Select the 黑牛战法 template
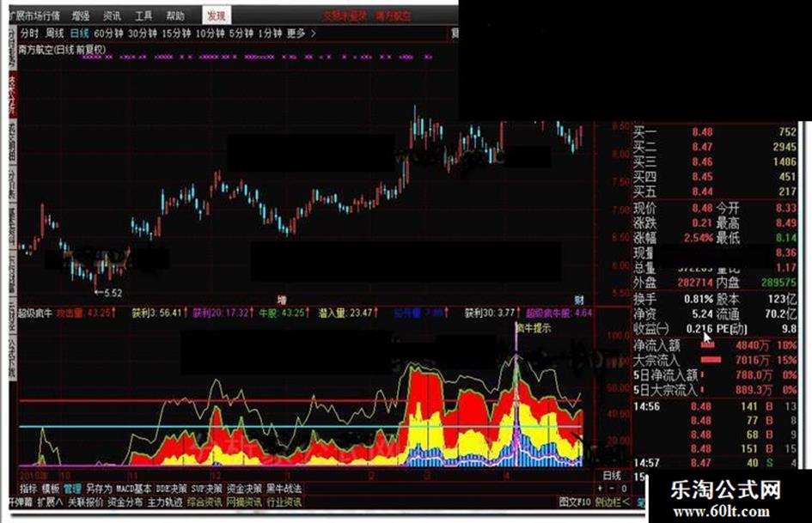 point(284,489)
